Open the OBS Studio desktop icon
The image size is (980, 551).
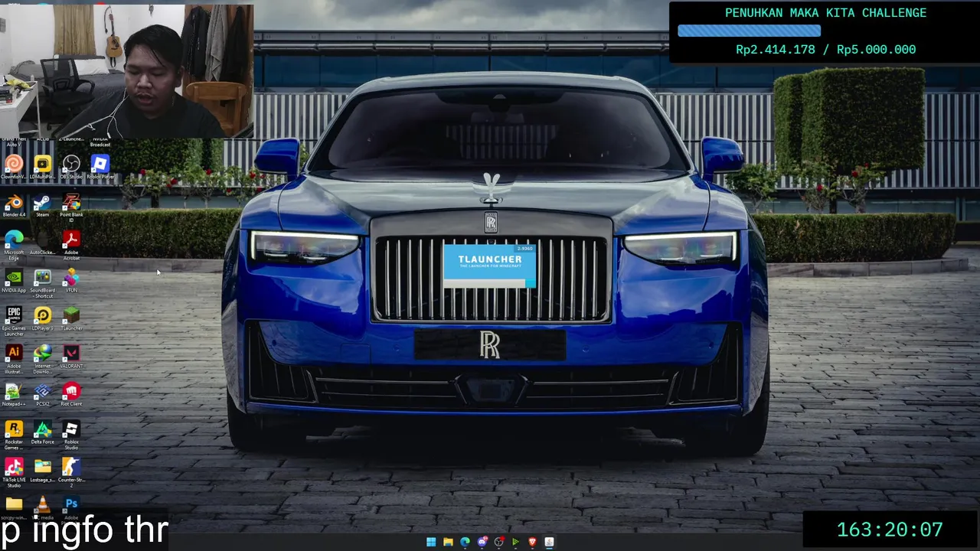71,166
